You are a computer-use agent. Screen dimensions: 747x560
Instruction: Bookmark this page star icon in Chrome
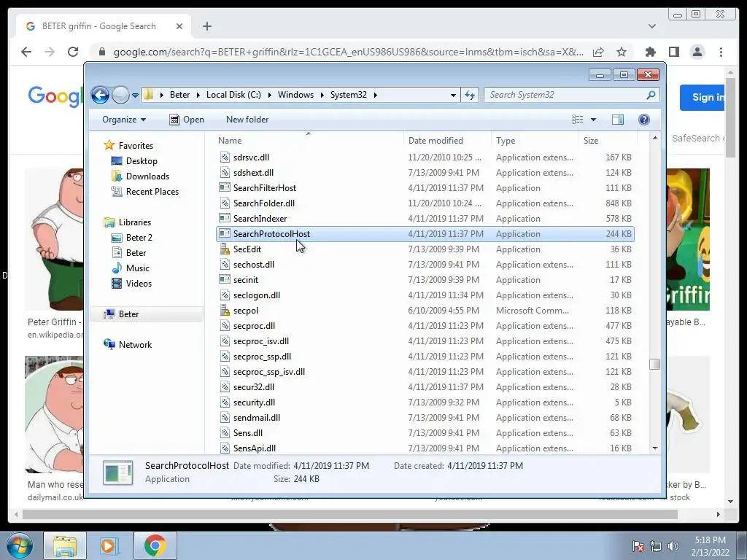tap(622, 52)
